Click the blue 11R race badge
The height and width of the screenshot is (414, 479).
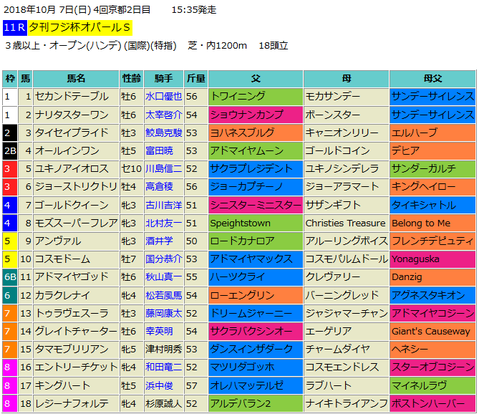tap(15, 28)
